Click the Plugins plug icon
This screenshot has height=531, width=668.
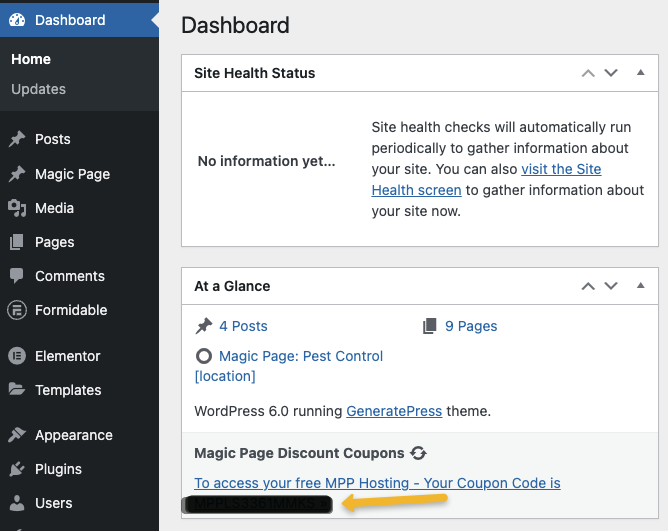17,469
